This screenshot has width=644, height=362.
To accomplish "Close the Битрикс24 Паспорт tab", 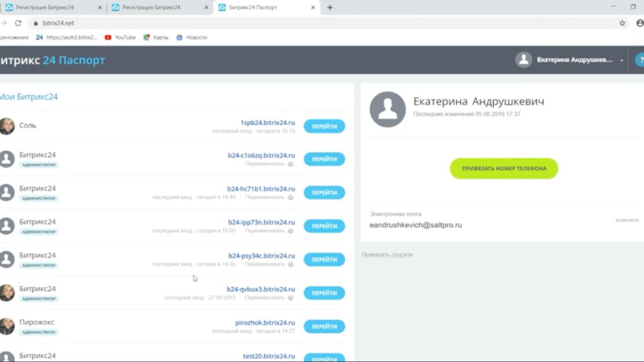I will point(313,8).
